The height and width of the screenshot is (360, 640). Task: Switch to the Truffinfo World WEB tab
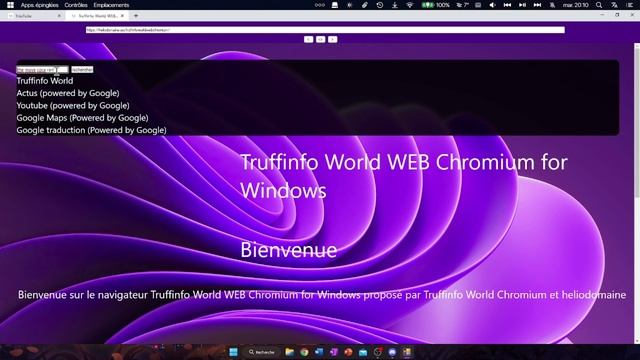pyautogui.click(x=98, y=16)
